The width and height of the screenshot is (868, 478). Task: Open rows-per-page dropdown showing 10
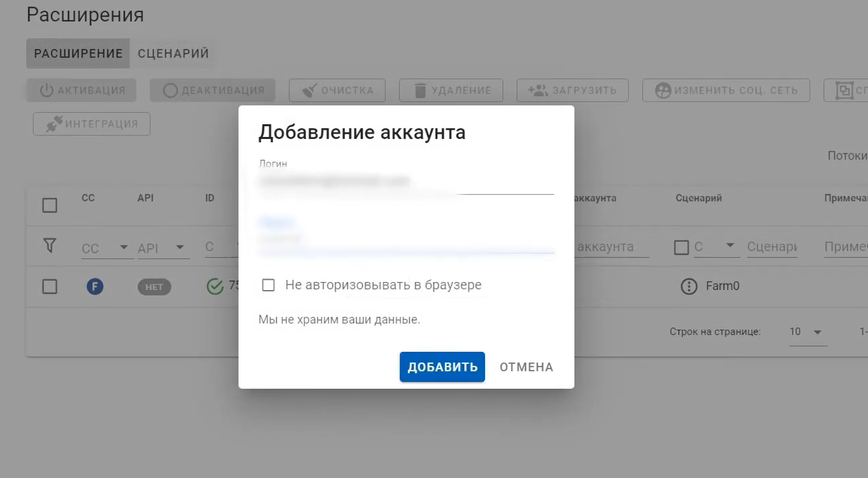point(808,332)
